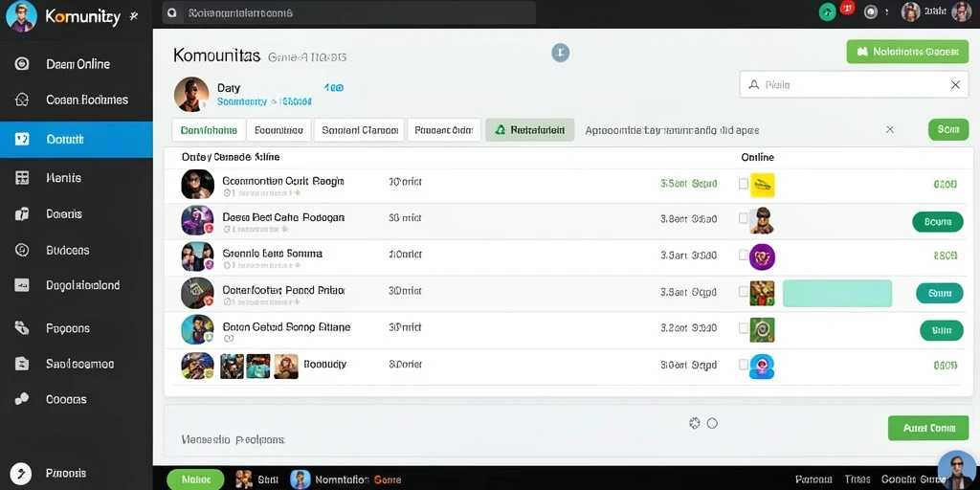Click the Scennie Bans Sonima group avatar
This screenshot has height=490, width=980.
197,256
